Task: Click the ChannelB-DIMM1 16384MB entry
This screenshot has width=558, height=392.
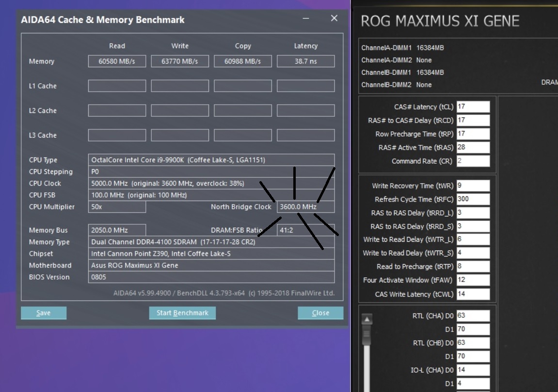Action: click(x=402, y=73)
